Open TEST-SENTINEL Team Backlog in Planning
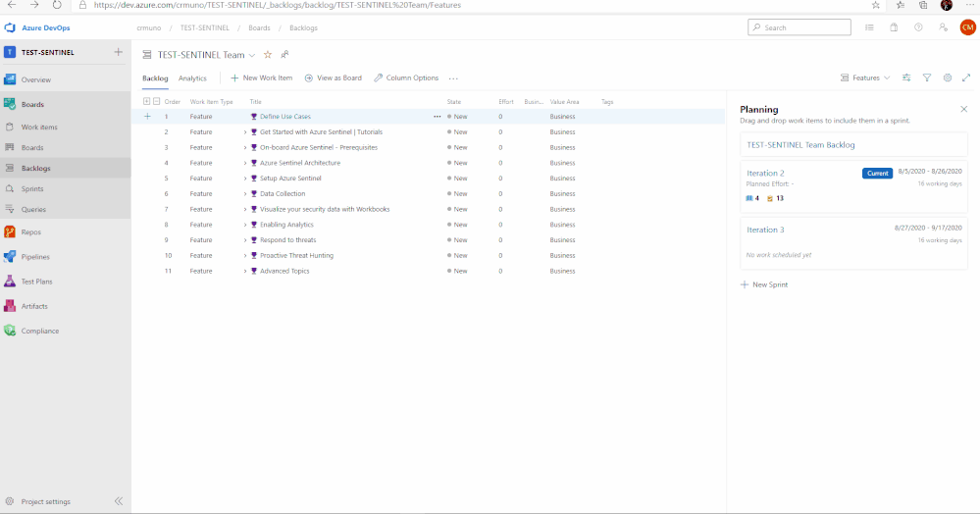The width and height of the screenshot is (980, 514). (x=800, y=145)
